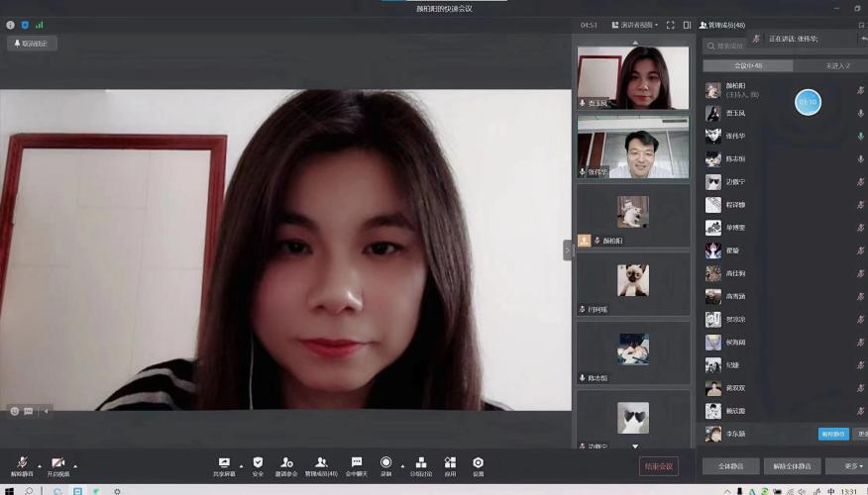The height and width of the screenshot is (495, 868).
Task: Click the Invite (邀请参会) icon
Action: point(286,463)
